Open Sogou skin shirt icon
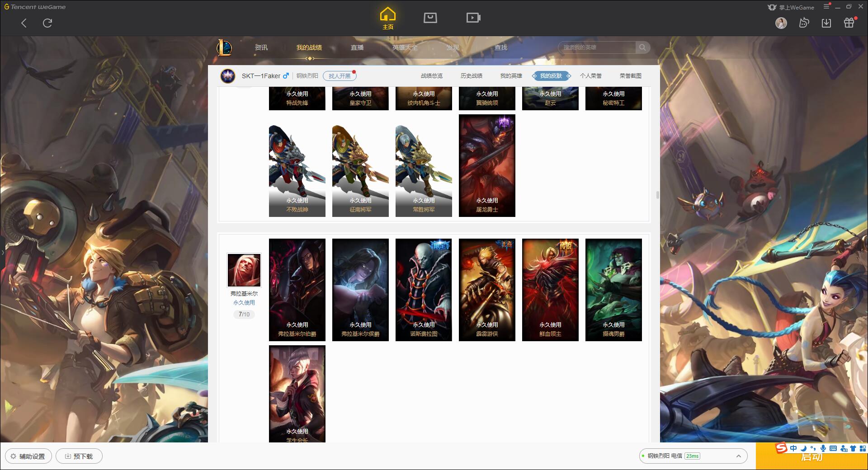868x470 pixels. pyautogui.click(x=853, y=448)
